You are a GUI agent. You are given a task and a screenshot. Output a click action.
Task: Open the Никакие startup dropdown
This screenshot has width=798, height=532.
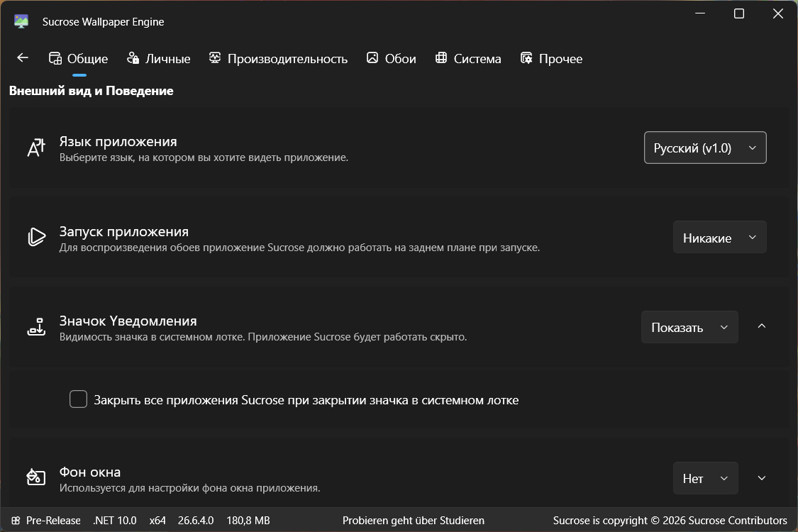(x=720, y=237)
